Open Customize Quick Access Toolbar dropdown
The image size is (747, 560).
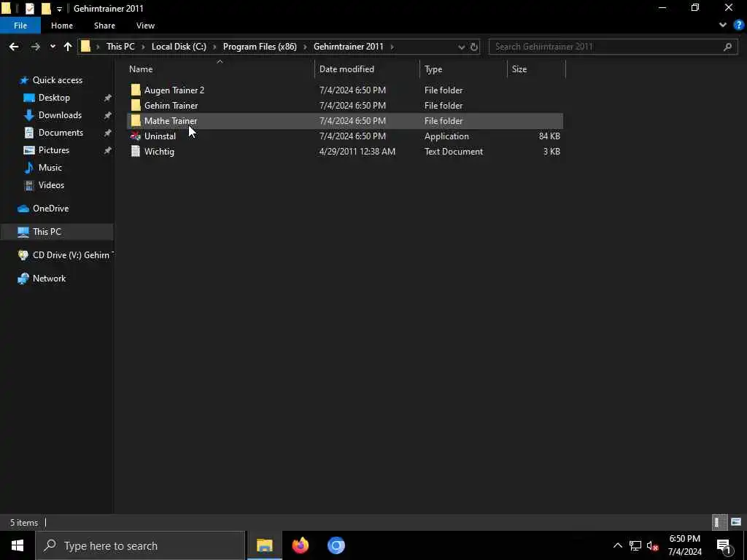(59, 9)
